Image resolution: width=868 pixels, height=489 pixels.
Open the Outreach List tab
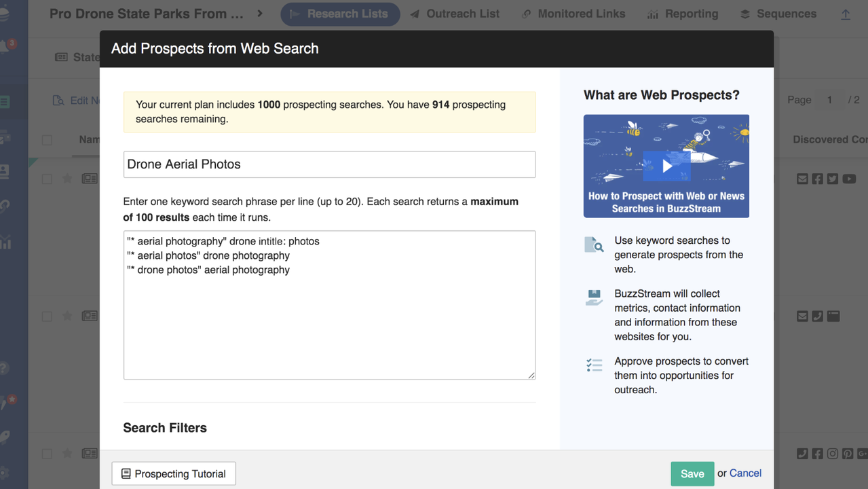[x=455, y=14]
